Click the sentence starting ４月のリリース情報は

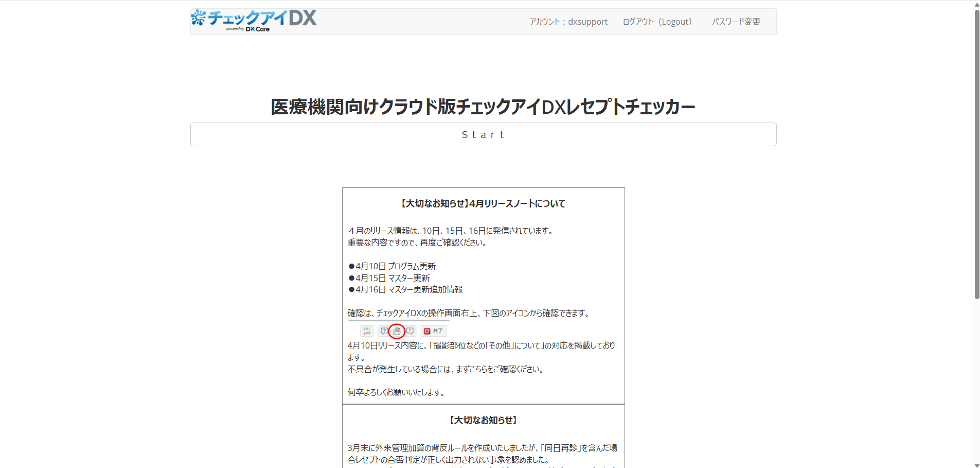click(452, 231)
